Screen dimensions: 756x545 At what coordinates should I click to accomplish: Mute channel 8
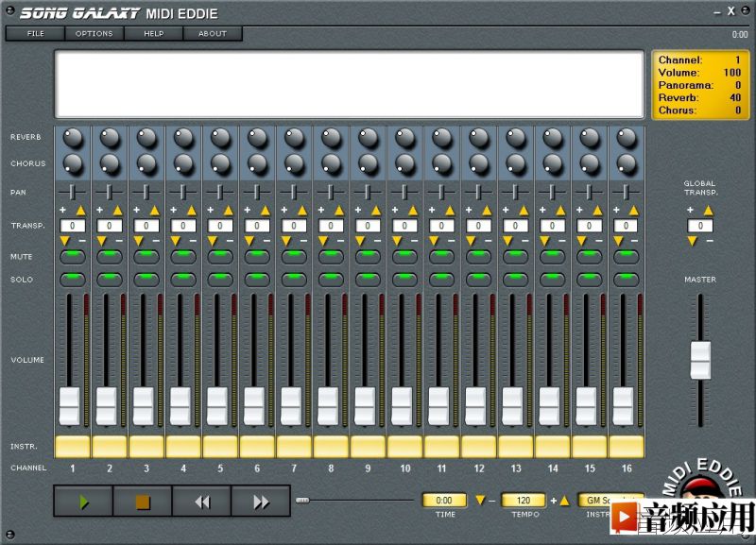point(332,256)
